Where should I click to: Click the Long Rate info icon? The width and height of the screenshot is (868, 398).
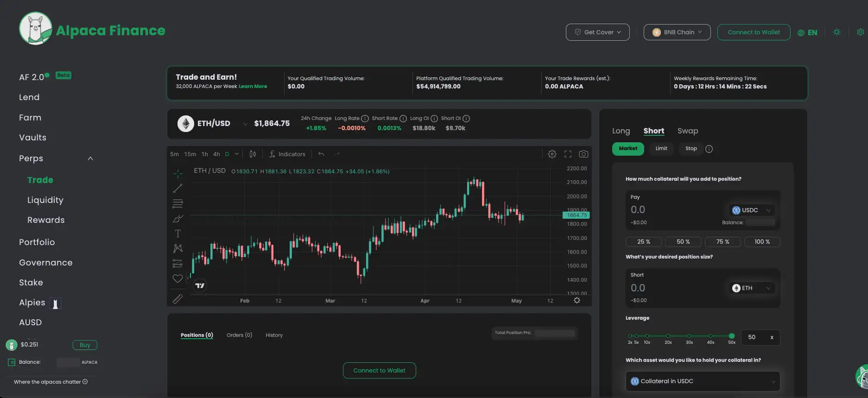(x=365, y=119)
